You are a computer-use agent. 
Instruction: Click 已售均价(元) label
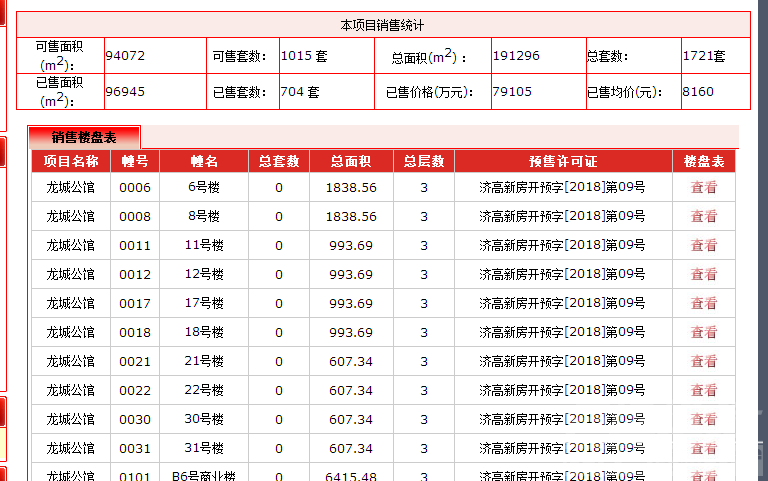(x=624, y=92)
